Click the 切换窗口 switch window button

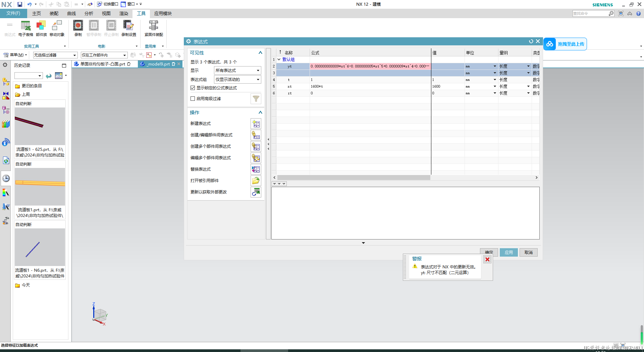pyautogui.click(x=108, y=4)
